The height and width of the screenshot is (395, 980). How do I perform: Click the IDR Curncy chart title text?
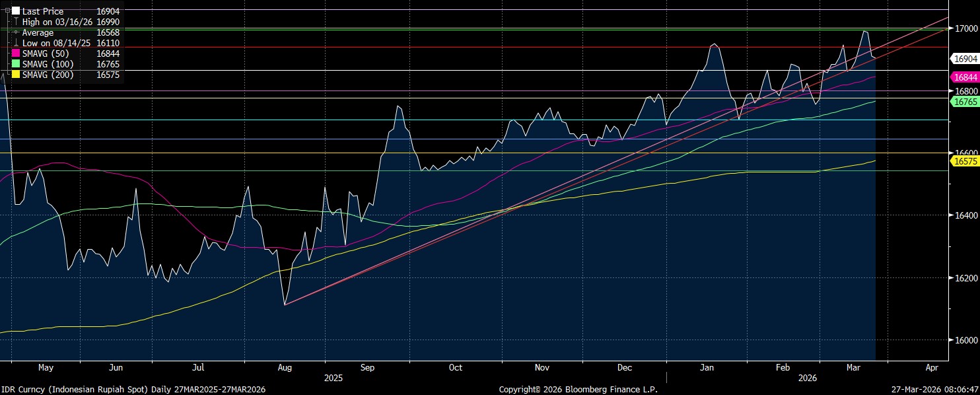tap(133, 390)
